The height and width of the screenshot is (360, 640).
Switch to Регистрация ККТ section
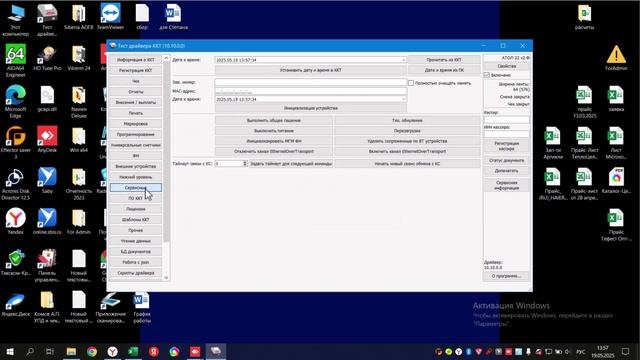point(136,70)
